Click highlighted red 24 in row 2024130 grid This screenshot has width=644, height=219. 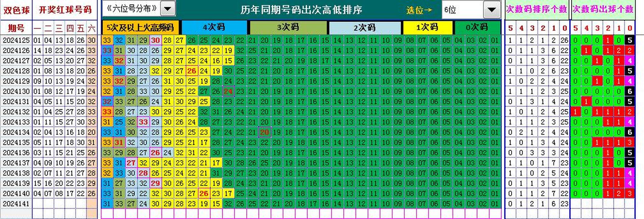tap(228, 91)
